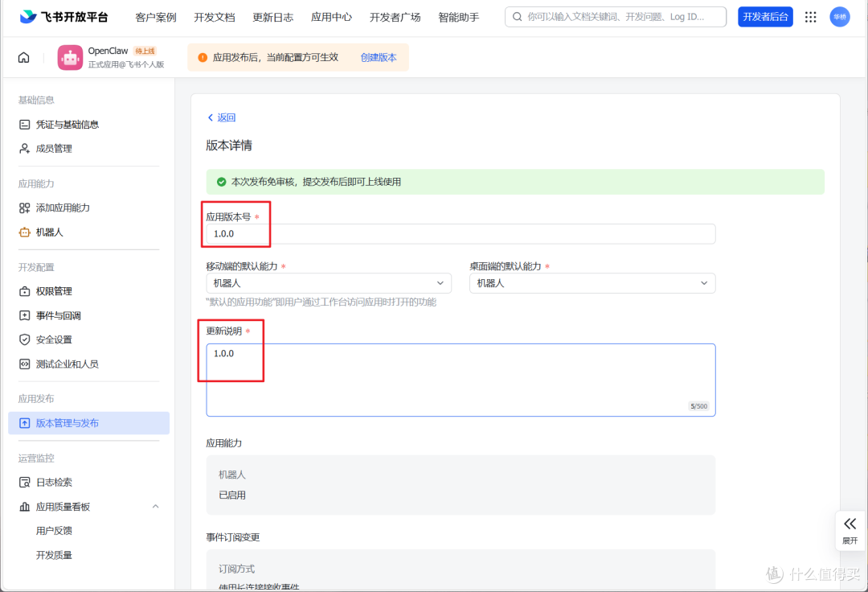
Task: Focus the 更新说明 text area
Action: click(x=461, y=380)
